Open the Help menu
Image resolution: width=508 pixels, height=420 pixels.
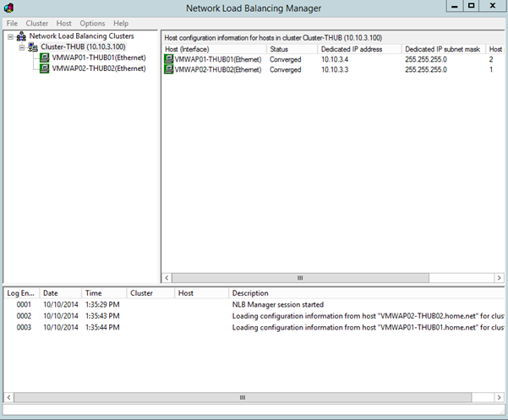coord(121,24)
